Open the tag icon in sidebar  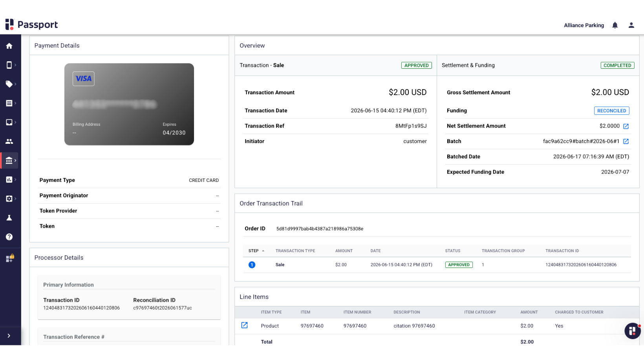point(9,84)
